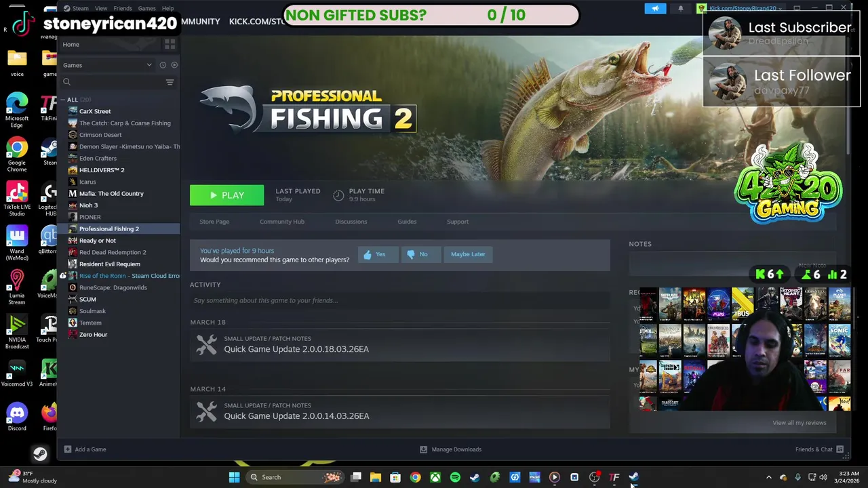Select Ready or Not in the library
Viewport: 868px width, 488px height.
pyautogui.click(x=97, y=241)
